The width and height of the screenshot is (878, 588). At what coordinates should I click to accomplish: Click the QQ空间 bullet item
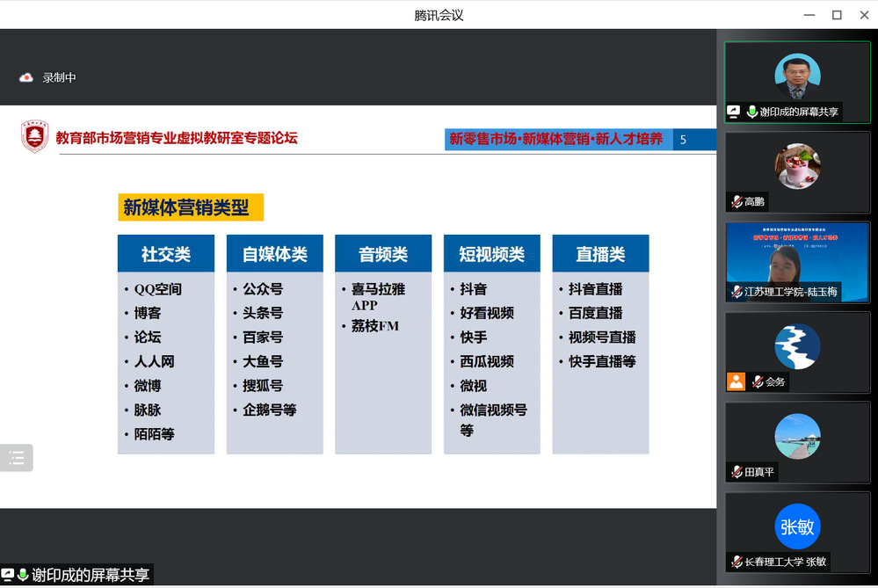pyautogui.click(x=158, y=289)
